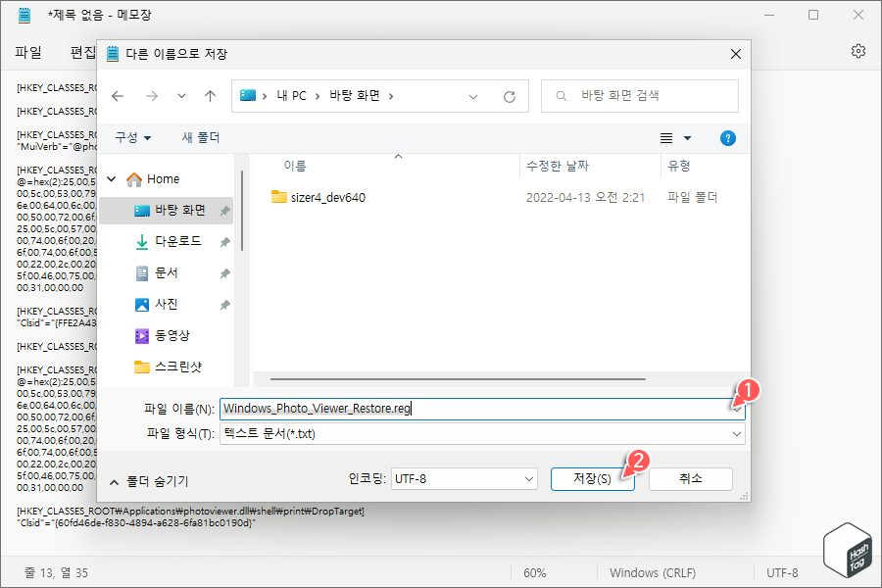Refresh the 바탕 화면 folder view
Viewport: 882px width, 588px height.
click(x=509, y=95)
